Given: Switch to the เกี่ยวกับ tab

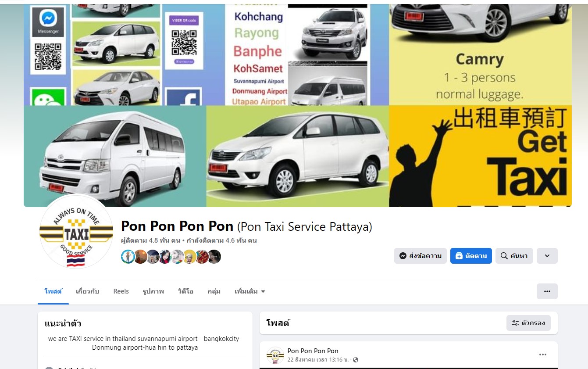Looking at the screenshot, I should pyautogui.click(x=88, y=291).
